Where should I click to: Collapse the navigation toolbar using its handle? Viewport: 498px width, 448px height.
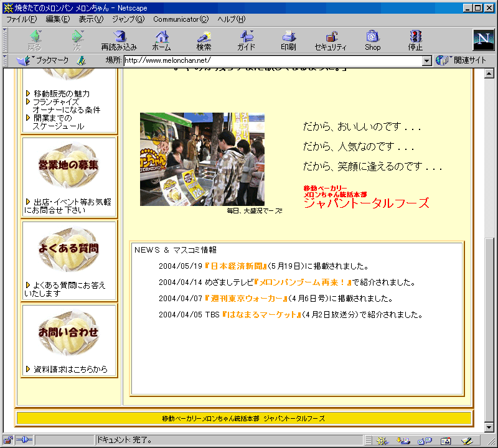(5, 40)
